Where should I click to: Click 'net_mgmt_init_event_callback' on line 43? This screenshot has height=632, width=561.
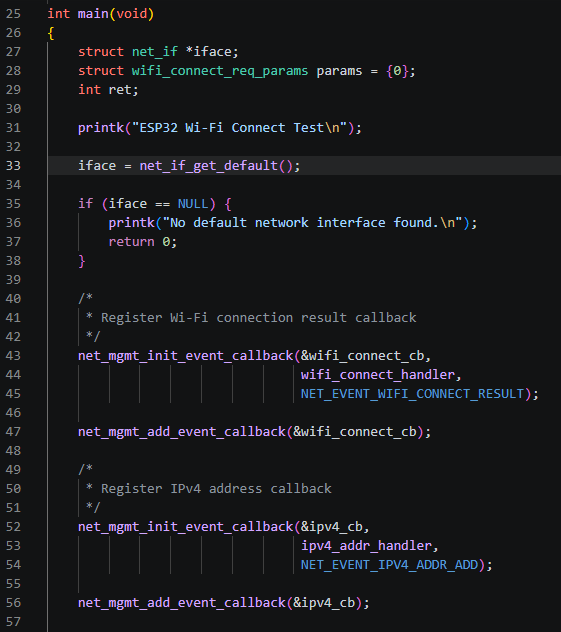point(185,356)
